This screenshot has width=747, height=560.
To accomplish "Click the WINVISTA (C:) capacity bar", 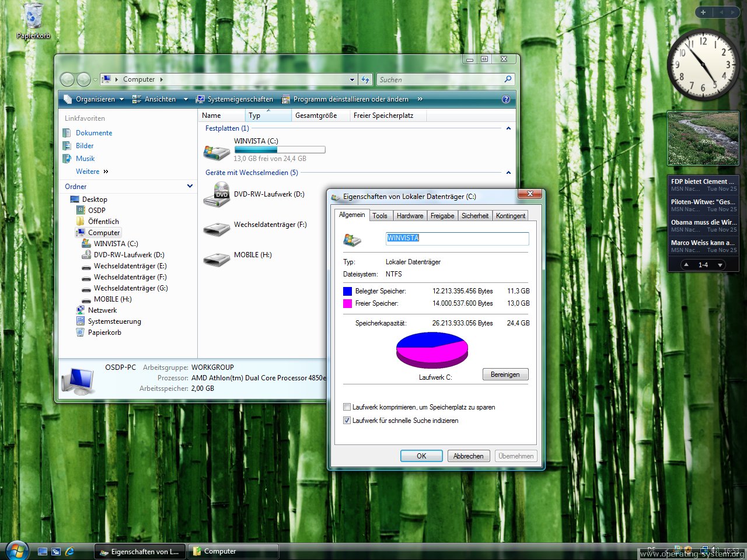I will 280,150.
